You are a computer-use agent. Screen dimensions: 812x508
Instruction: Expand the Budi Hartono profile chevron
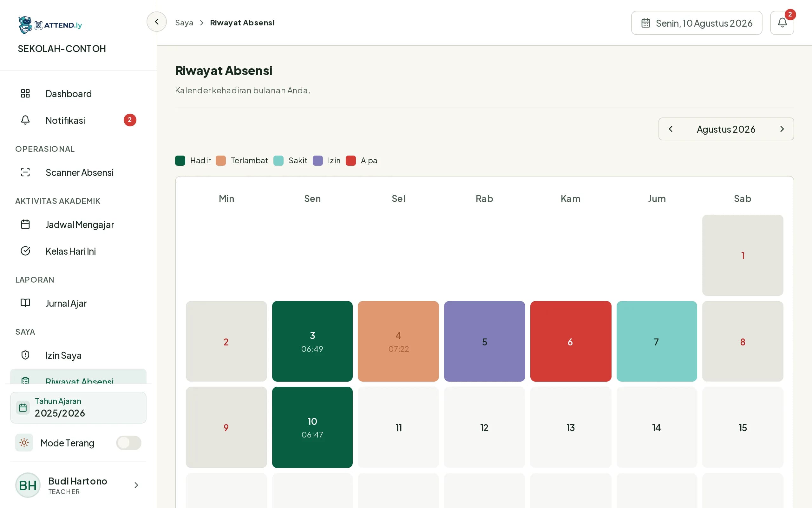(x=136, y=485)
